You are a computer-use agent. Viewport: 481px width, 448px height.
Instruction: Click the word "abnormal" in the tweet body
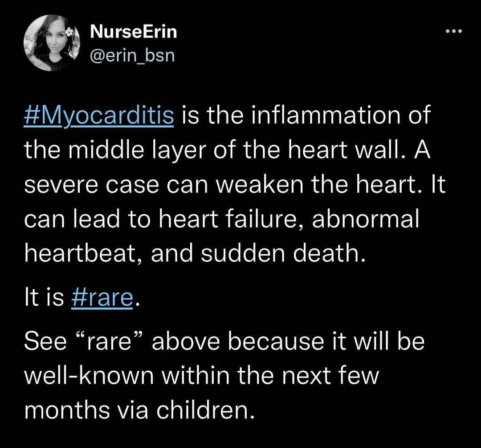365,219
